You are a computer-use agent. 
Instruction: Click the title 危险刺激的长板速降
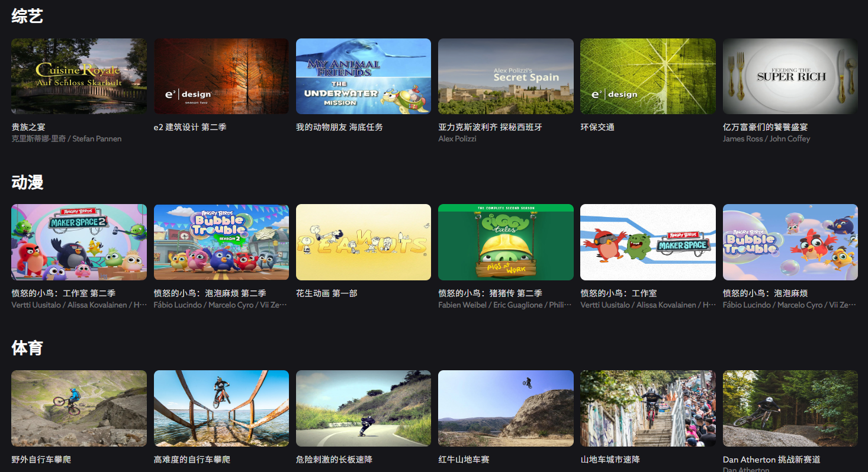[x=334, y=460]
